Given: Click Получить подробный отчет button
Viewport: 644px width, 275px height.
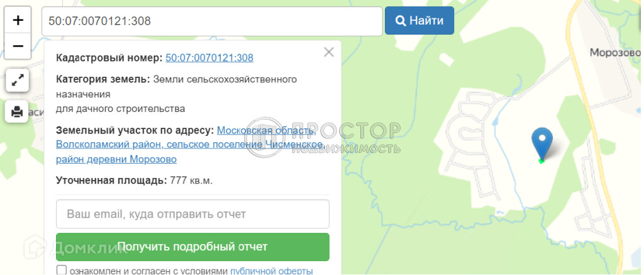Looking at the screenshot, I should point(192,247).
